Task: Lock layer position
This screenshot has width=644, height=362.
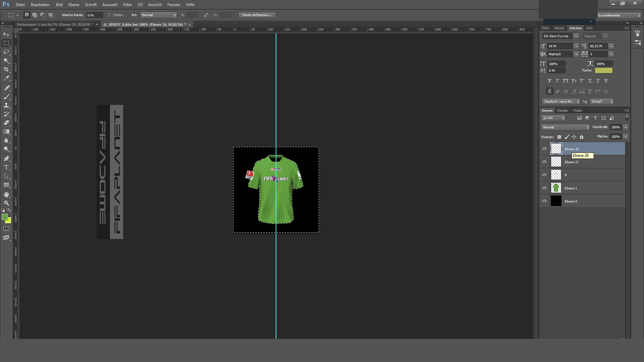Action: pos(574,137)
